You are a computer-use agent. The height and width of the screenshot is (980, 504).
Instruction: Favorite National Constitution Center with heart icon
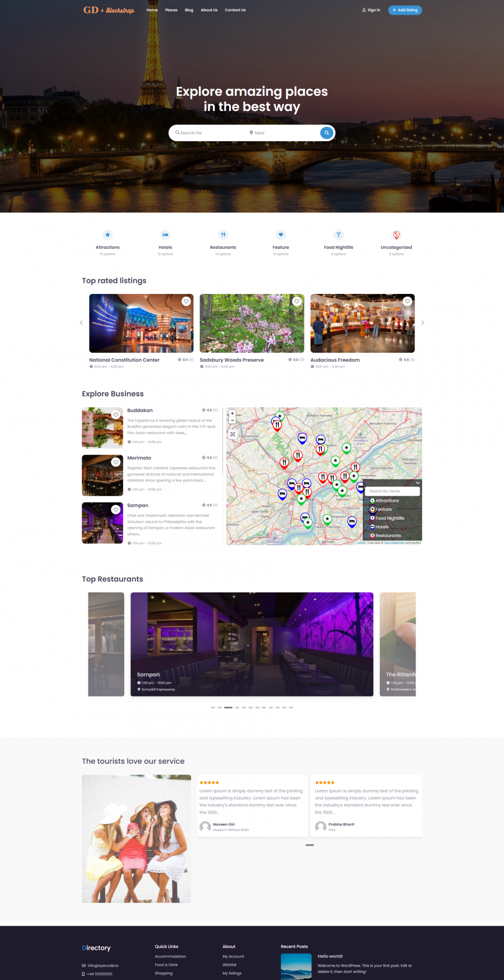pos(186,301)
